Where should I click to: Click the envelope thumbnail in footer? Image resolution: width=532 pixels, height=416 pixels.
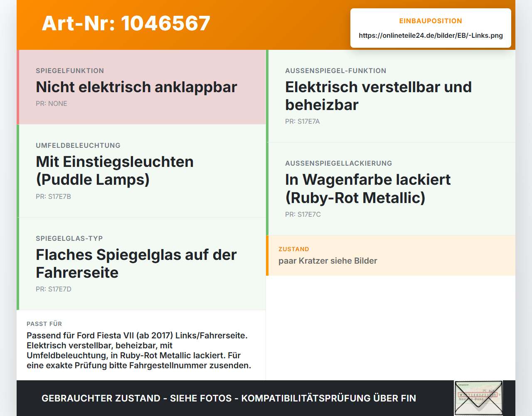(478, 398)
